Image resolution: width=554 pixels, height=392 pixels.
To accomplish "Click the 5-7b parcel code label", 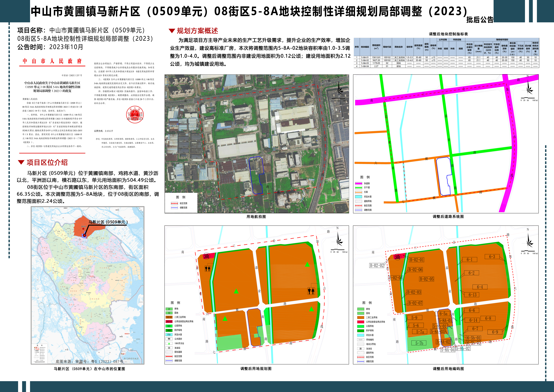I will [419, 343].
